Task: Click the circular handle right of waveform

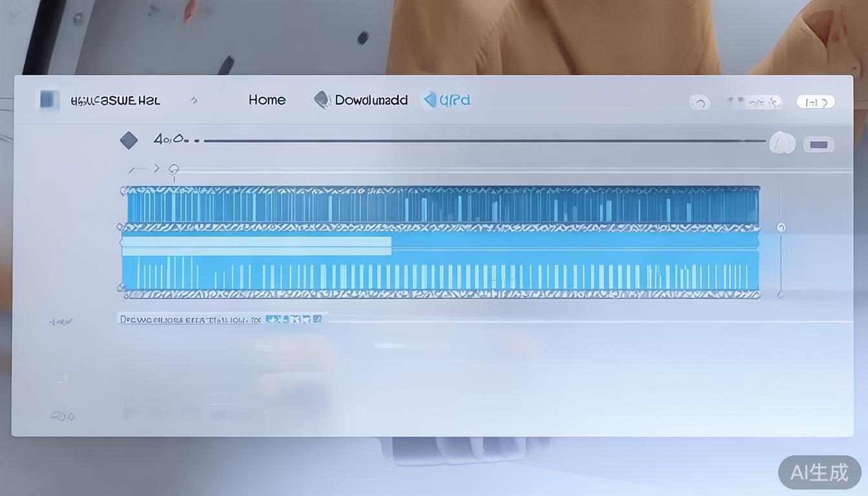Action: (781, 227)
